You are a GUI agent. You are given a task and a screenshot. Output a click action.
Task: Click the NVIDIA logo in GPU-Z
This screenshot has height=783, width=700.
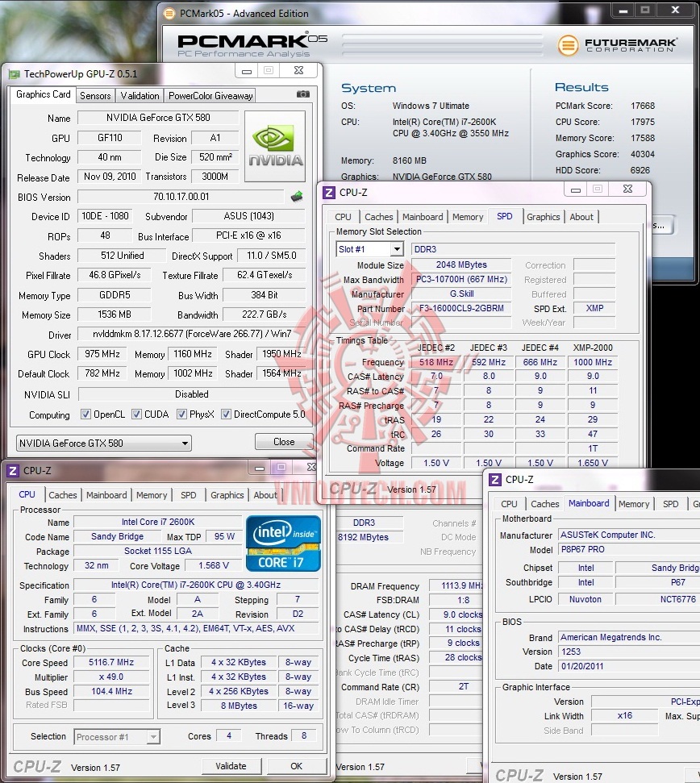coord(276,146)
